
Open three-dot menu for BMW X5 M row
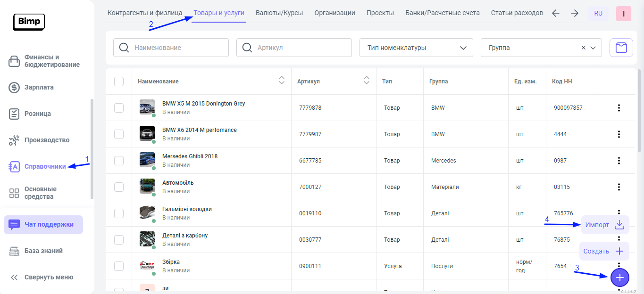pyautogui.click(x=619, y=108)
